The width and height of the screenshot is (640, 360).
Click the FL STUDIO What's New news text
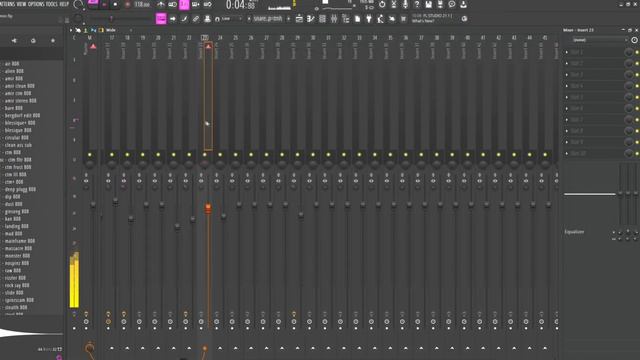433,18
